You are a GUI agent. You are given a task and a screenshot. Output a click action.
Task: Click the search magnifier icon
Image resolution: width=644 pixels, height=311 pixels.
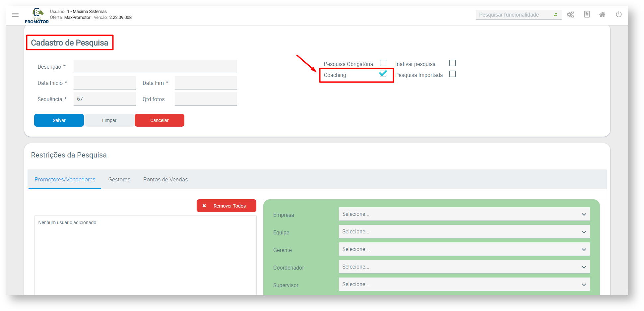pos(555,15)
